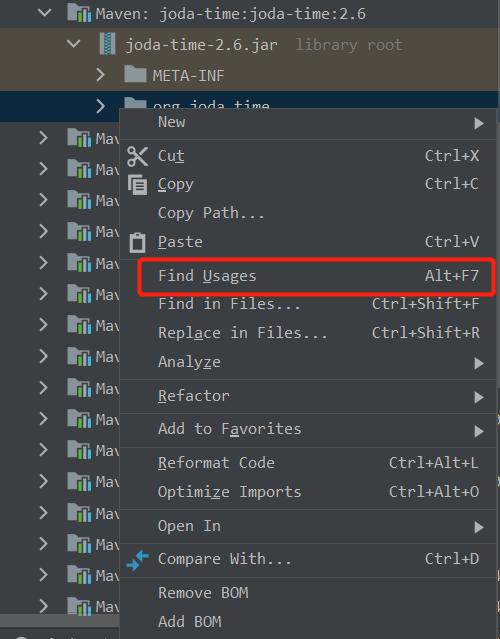Viewport: 500px width, 639px height.
Task: Open the Open In submenu arrow
Action: pyautogui.click(x=479, y=528)
